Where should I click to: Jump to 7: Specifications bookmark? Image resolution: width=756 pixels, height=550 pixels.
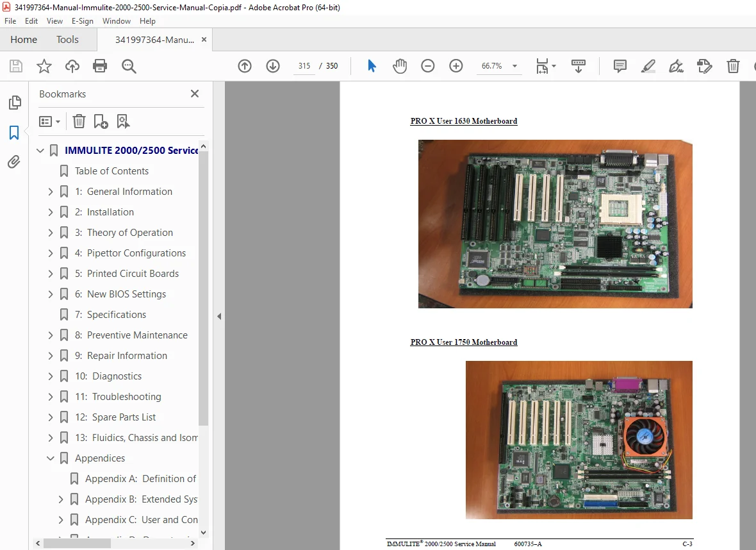110,315
